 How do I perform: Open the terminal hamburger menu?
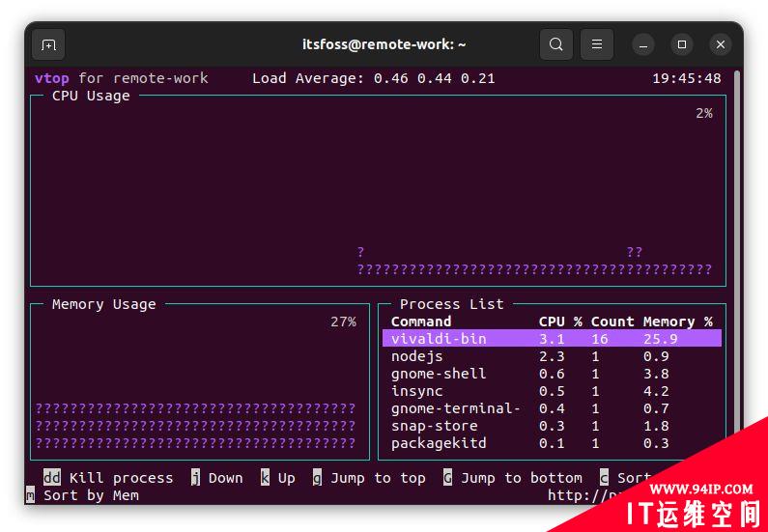click(597, 44)
